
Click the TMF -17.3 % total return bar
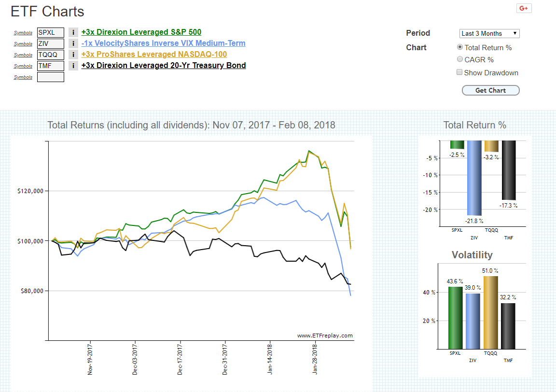coord(509,170)
